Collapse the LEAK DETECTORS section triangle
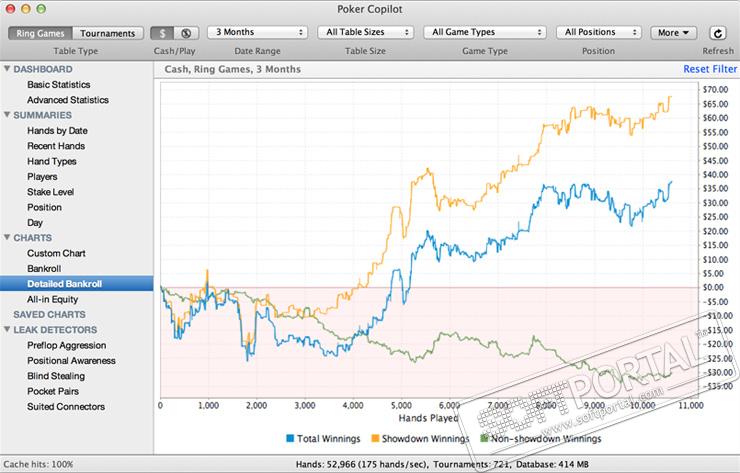This screenshot has height=473, width=740. tap(7, 329)
